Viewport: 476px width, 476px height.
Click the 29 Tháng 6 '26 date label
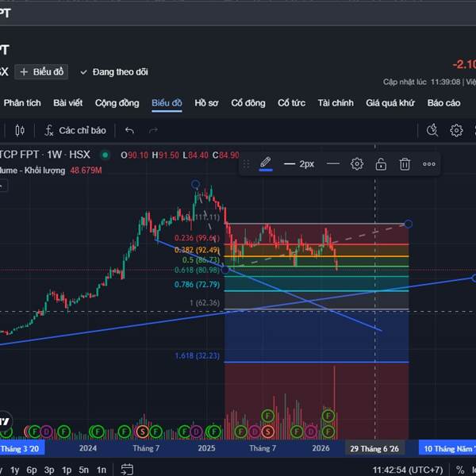point(374,449)
